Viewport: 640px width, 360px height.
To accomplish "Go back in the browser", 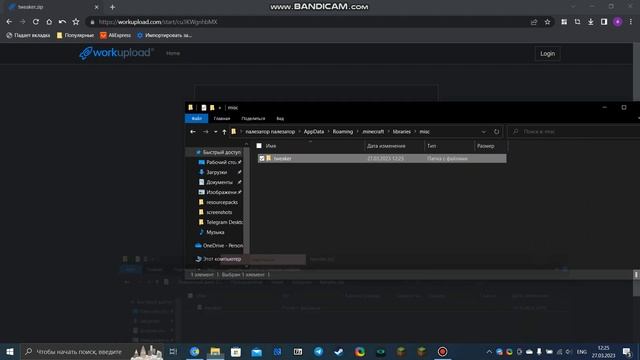I will [9, 22].
